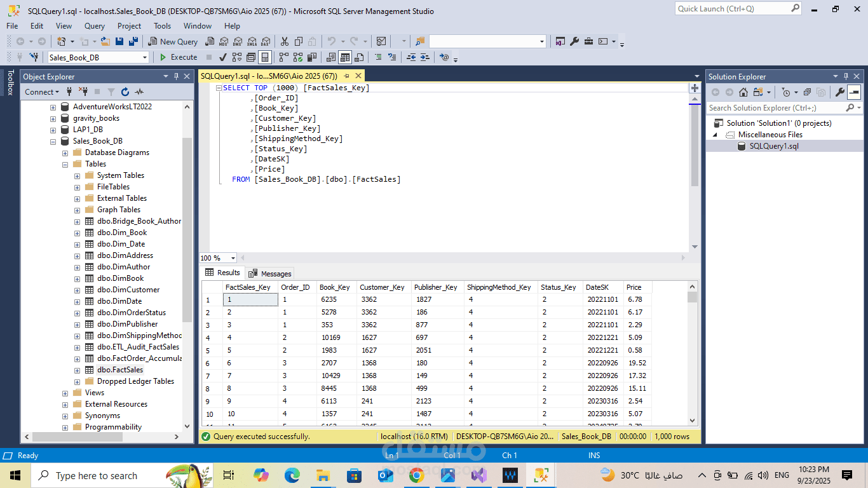Open Activity Monitor from Object Explorer toolbar
Screen dimensions: 868x488
pos(139,92)
